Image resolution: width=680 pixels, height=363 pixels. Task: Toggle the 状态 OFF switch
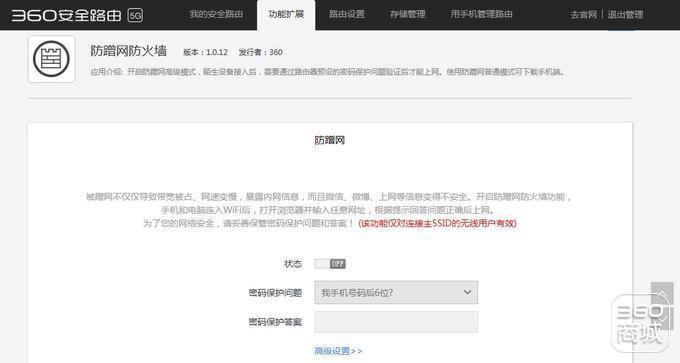click(330, 264)
